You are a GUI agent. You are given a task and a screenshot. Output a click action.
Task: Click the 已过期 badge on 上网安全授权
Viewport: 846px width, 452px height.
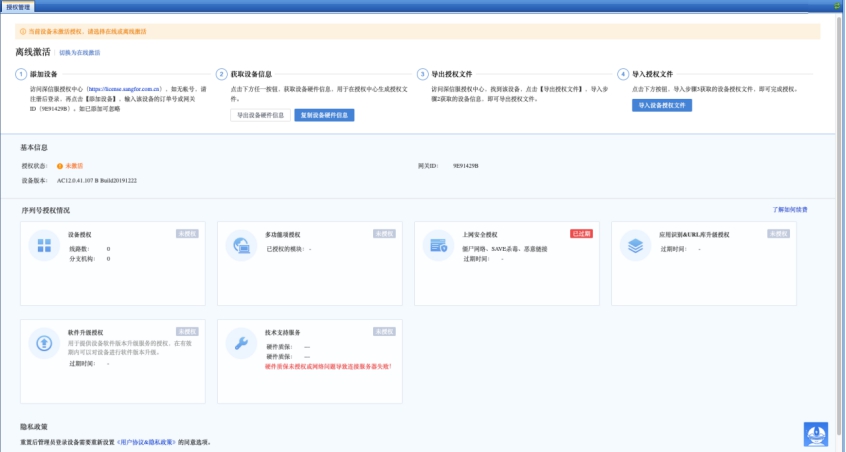coord(581,233)
